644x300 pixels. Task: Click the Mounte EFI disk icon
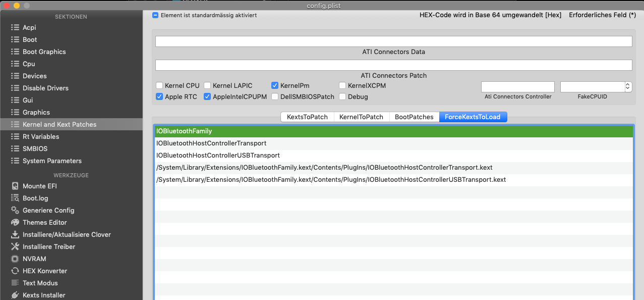[15, 186]
